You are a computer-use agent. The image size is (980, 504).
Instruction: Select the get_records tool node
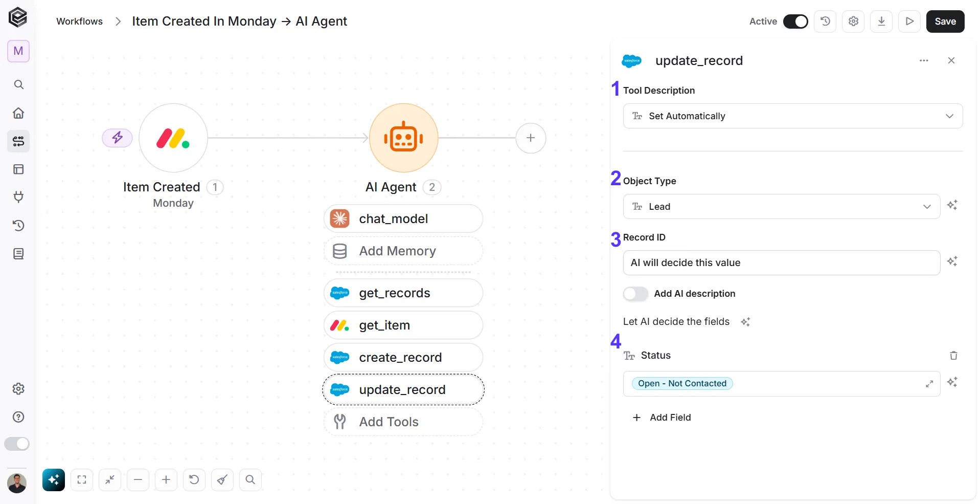pos(403,293)
